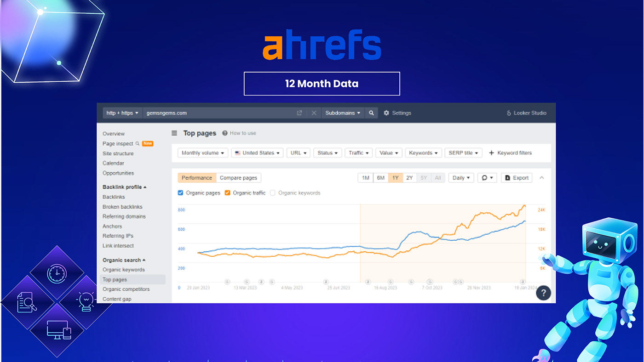Open the SERP title filter dropdown

point(464,153)
